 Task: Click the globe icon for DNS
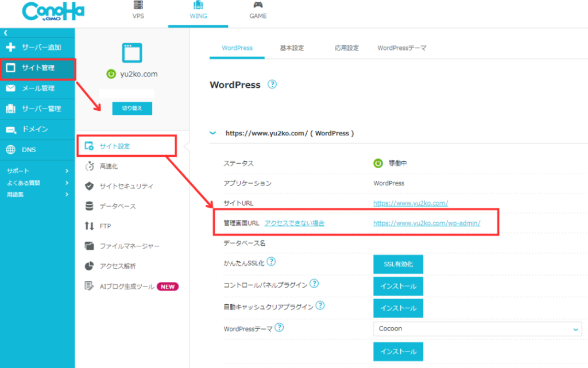[x=10, y=149]
